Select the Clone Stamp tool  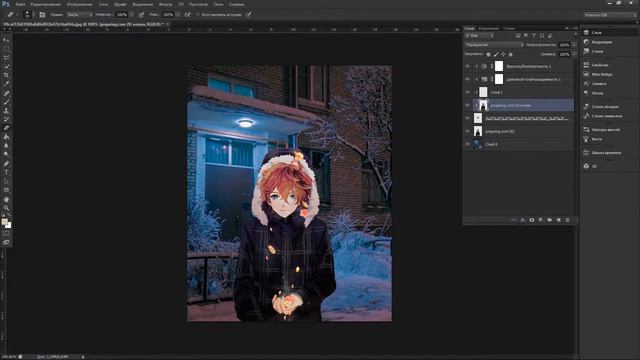[x=6, y=111]
